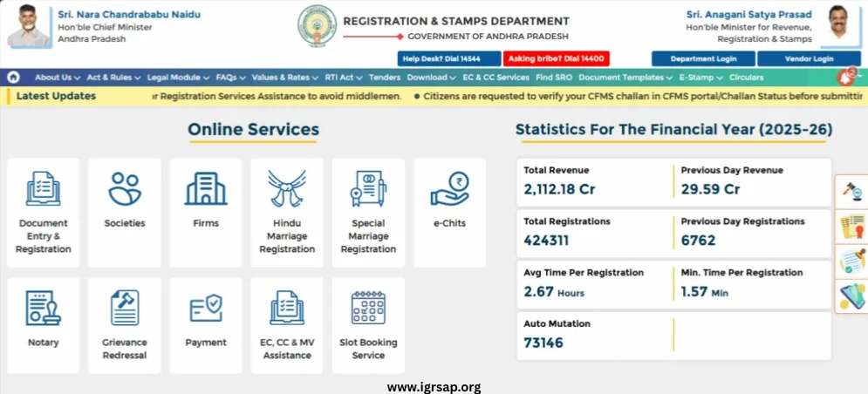Select Avg Time Per Registration 2.67 Hours
This screenshot has width=868, height=394.
pos(554,292)
